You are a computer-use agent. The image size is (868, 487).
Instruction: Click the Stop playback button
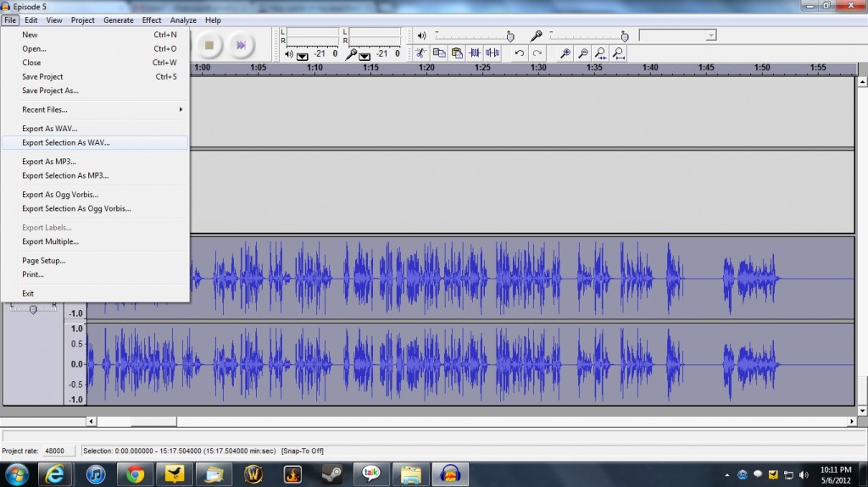point(209,46)
